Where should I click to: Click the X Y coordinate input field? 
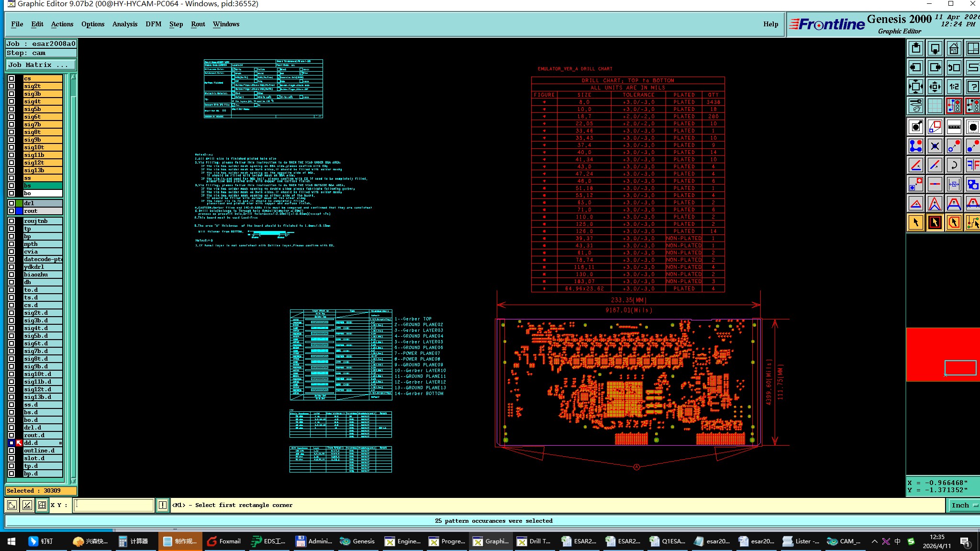(x=114, y=505)
